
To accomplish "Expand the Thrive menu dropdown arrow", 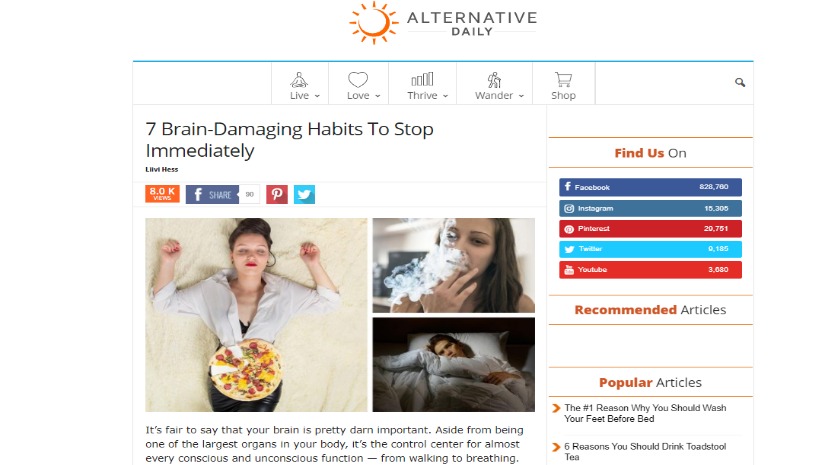I will [445, 96].
